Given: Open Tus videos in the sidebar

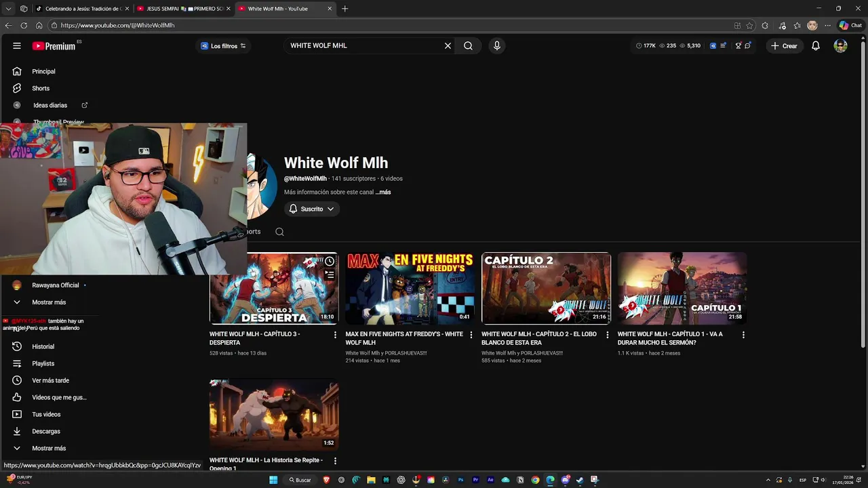Looking at the screenshot, I should click(46, 414).
